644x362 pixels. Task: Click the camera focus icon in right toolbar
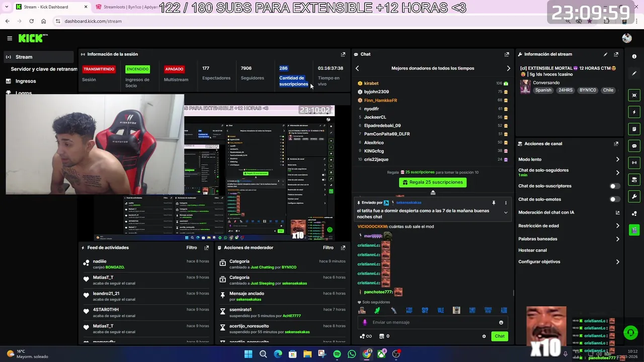coord(634,95)
